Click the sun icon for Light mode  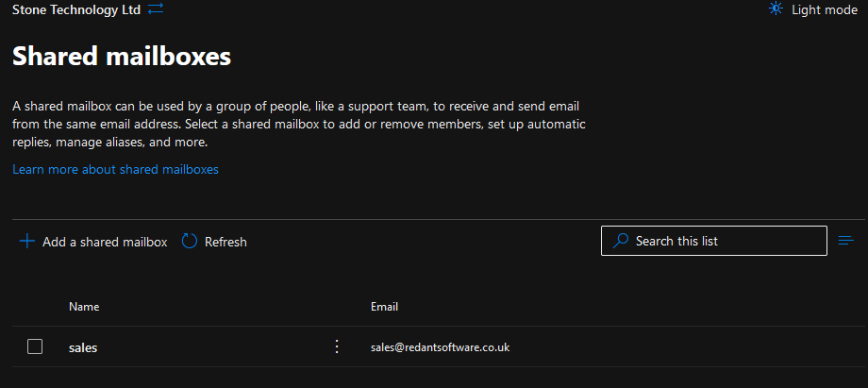pos(776,8)
